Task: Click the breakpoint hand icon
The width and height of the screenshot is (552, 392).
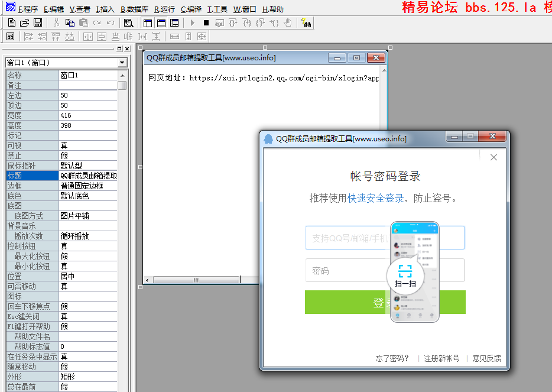Action: pyautogui.click(x=288, y=23)
